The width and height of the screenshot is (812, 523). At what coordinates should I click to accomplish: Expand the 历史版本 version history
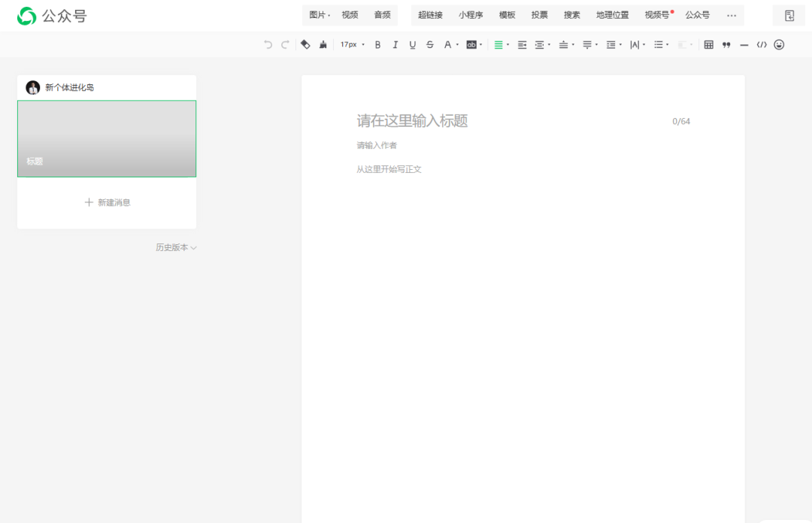pyautogui.click(x=176, y=247)
